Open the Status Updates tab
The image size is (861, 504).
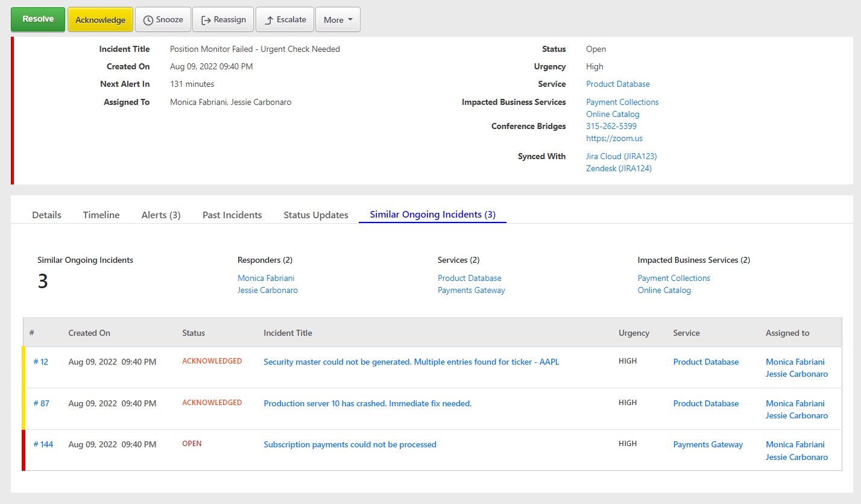316,215
